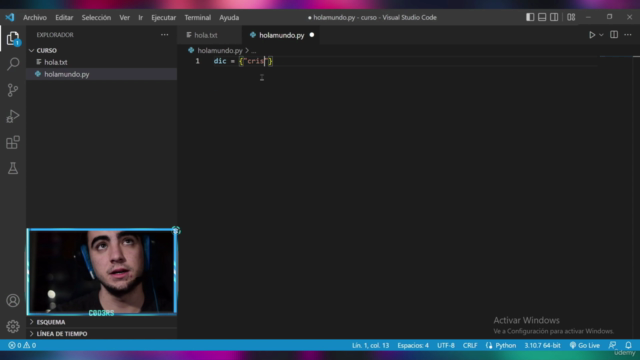Open the Editar menu
Screen dimensions: 640x360
(x=64, y=18)
